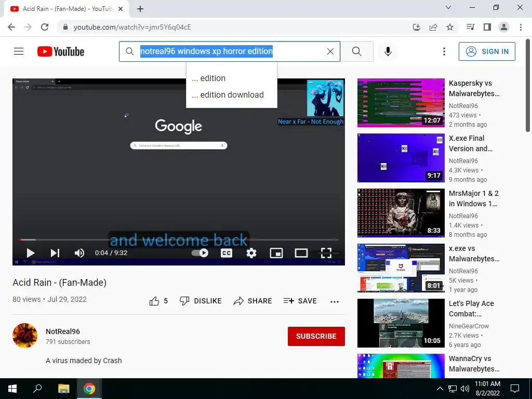The width and height of the screenshot is (532, 399).
Task: Open File Explorer from taskbar
Action: point(63,389)
